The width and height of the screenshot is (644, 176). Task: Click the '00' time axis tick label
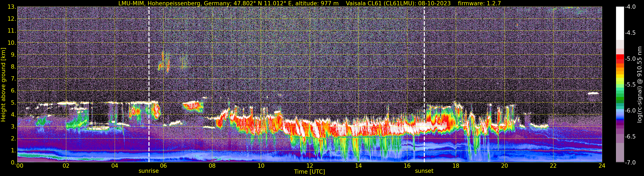pyautogui.click(x=19, y=166)
